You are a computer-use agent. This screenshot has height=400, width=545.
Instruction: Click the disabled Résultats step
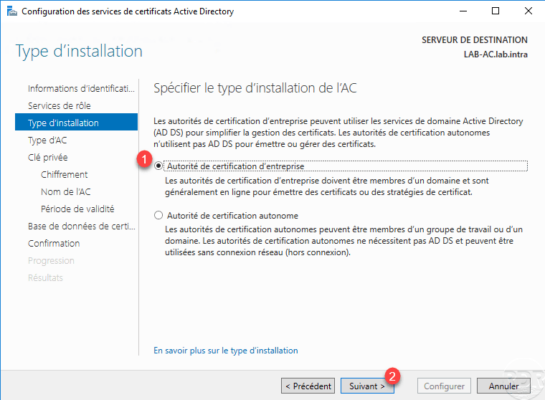point(46,278)
